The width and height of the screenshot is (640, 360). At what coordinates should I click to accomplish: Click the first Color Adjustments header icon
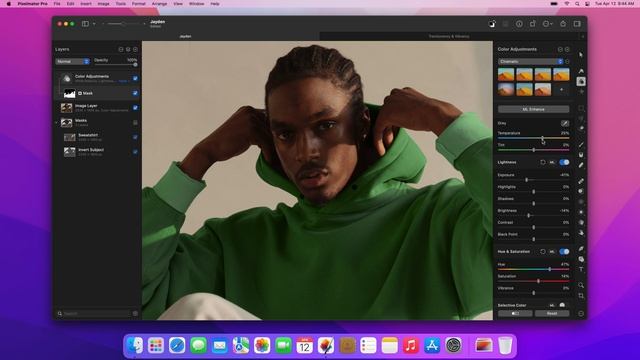pyautogui.click(x=560, y=49)
